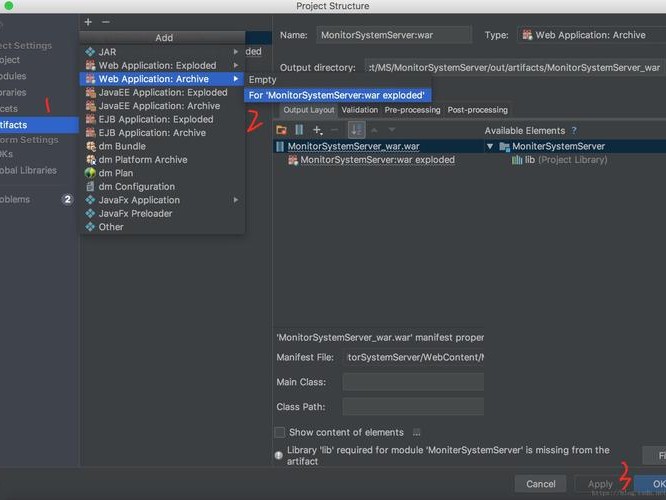Screen dimensions: 666x500
Task: Choose For 'MonitorSystemServer:war exploded' option
Action: 338,95
